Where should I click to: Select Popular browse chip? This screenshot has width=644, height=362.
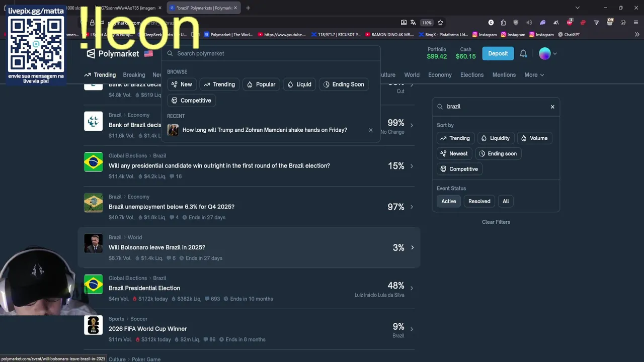(x=261, y=84)
